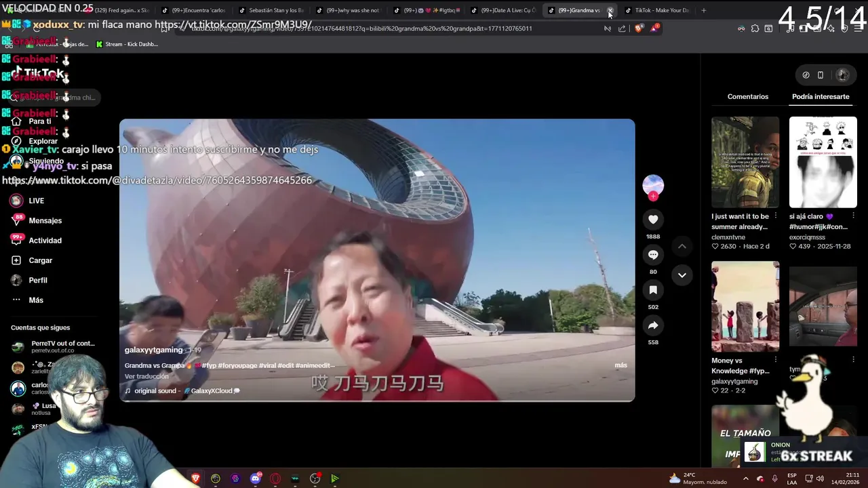Click the share icon in the address bar
Image resolution: width=868 pixels, height=488 pixels.
pyautogui.click(x=622, y=28)
